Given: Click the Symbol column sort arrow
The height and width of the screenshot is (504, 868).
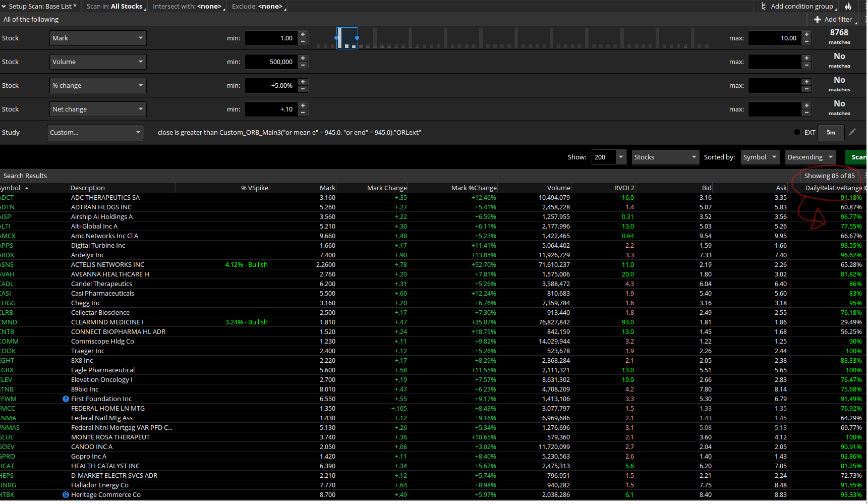Looking at the screenshot, I should pyautogui.click(x=27, y=188).
